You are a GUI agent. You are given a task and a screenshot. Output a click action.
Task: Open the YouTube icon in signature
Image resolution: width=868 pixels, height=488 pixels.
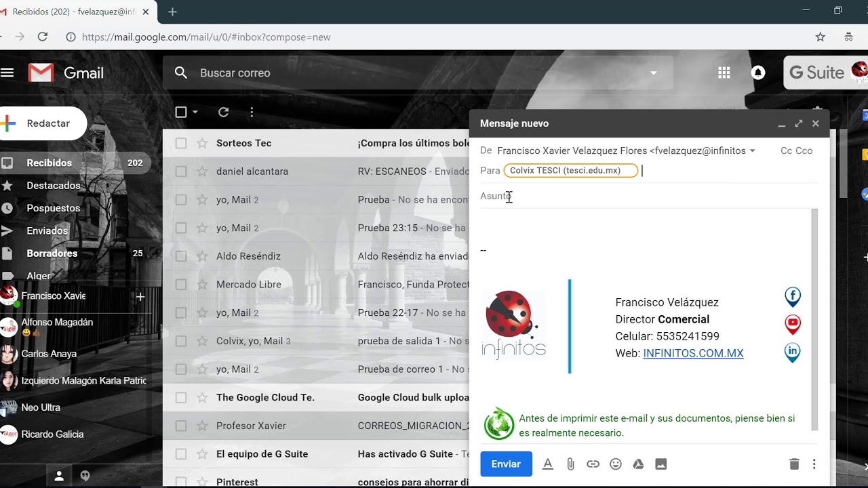click(792, 325)
